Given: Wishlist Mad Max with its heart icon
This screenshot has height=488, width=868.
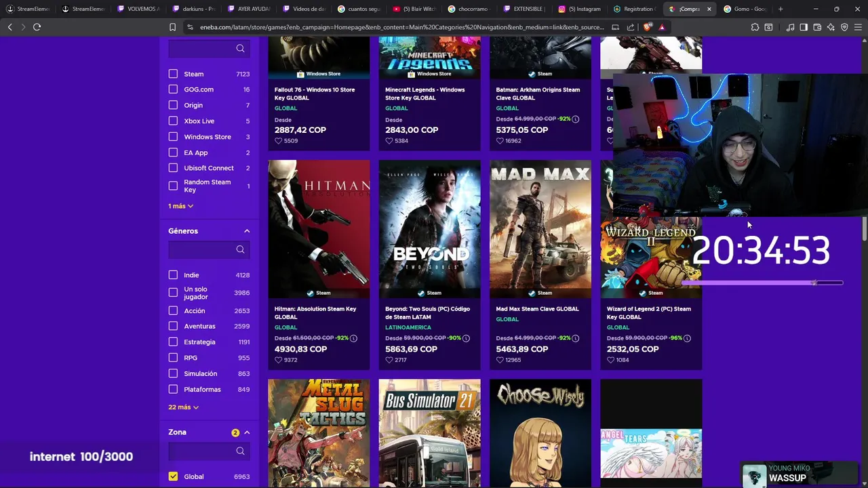Looking at the screenshot, I should tap(500, 360).
